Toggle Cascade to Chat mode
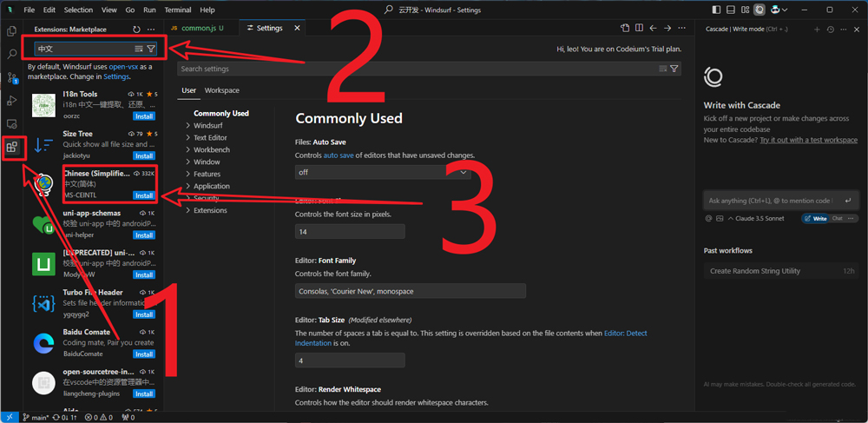The width and height of the screenshot is (868, 423). tap(838, 219)
